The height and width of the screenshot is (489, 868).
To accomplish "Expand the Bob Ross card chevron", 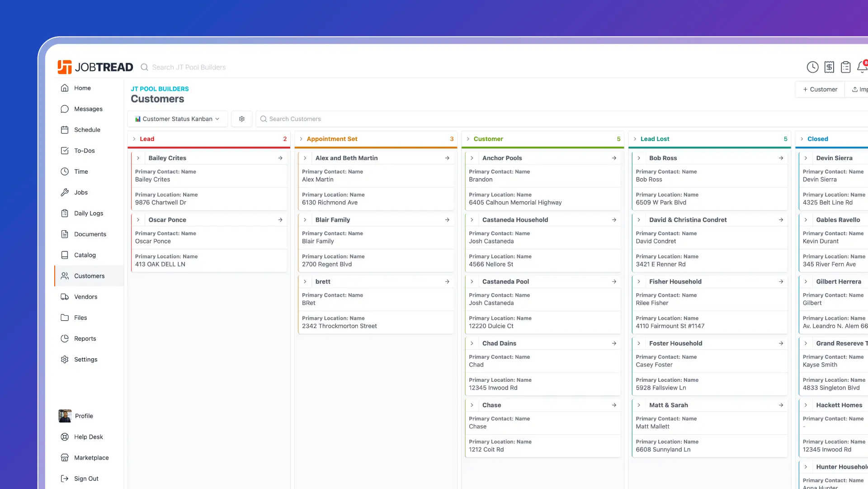I will click(x=639, y=158).
